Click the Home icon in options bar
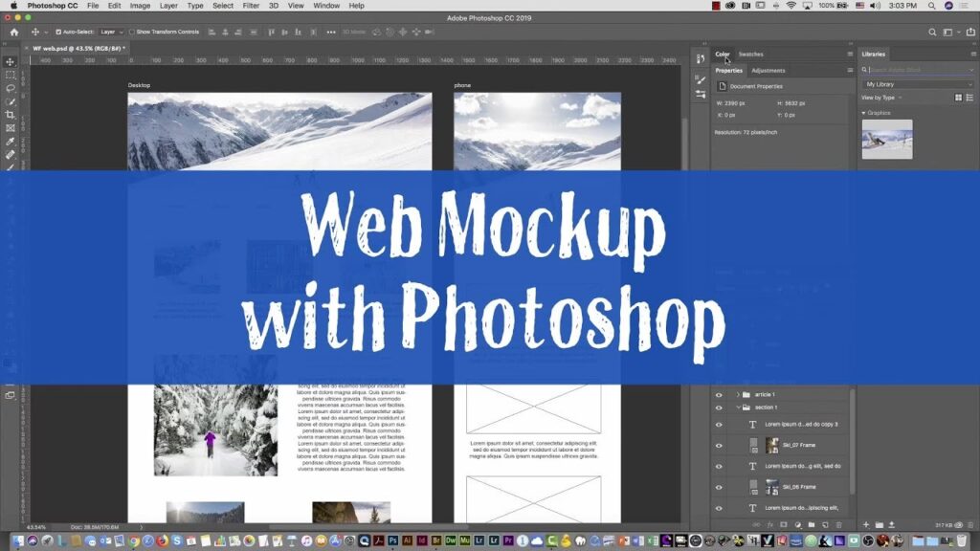This screenshot has width=980, height=551. (13, 32)
